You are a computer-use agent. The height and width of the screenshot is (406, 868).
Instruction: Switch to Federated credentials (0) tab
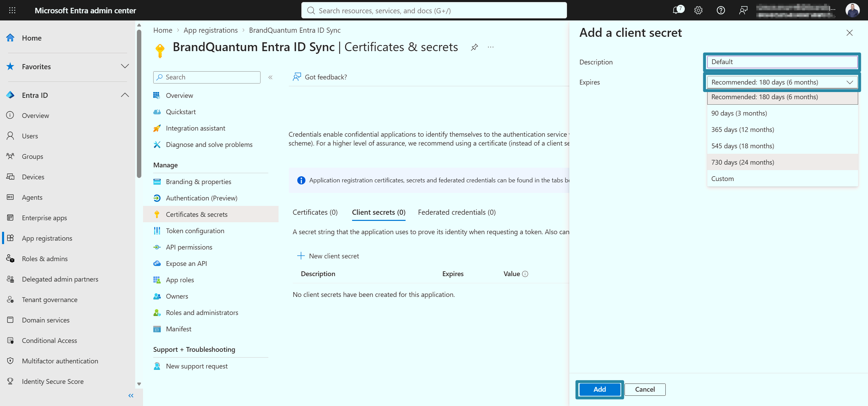click(457, 212)
